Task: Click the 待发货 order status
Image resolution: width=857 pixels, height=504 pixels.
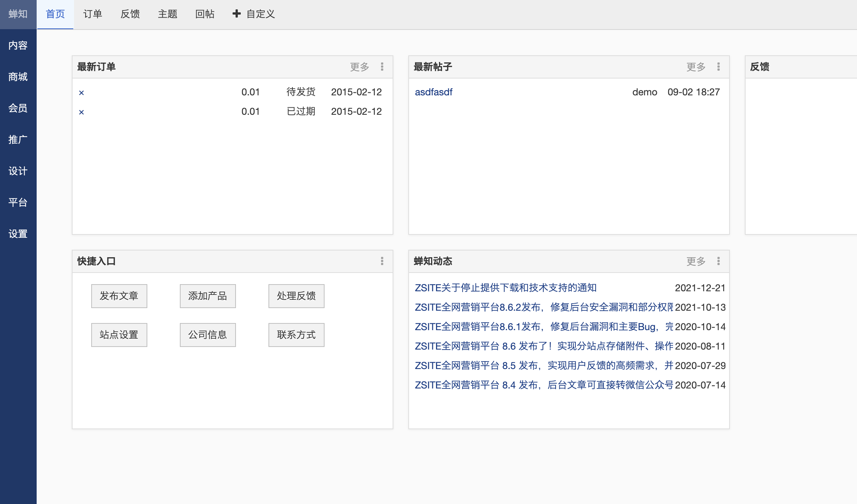Action: click(x=301, y=92)
